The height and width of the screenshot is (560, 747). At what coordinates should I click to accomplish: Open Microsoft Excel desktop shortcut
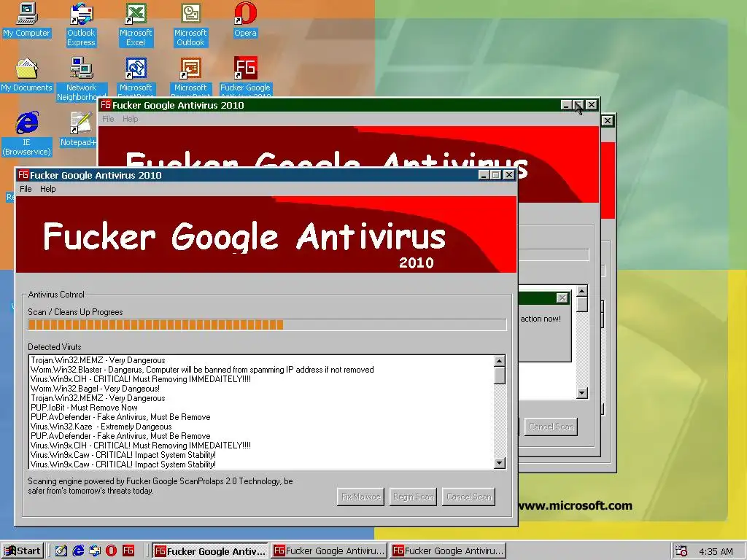[x=136, y=25]
